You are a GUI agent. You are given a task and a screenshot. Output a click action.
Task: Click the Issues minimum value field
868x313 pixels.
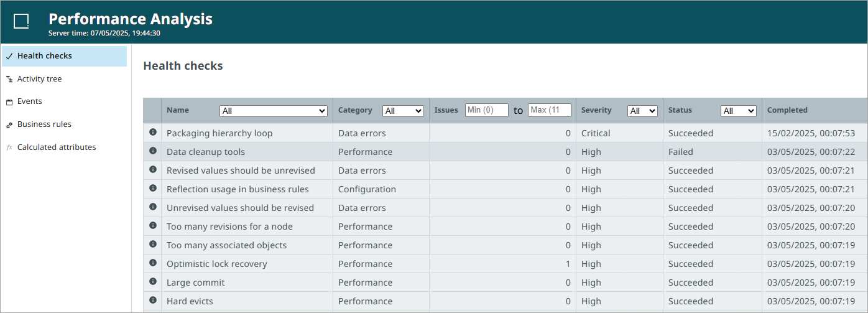(487, 110)
